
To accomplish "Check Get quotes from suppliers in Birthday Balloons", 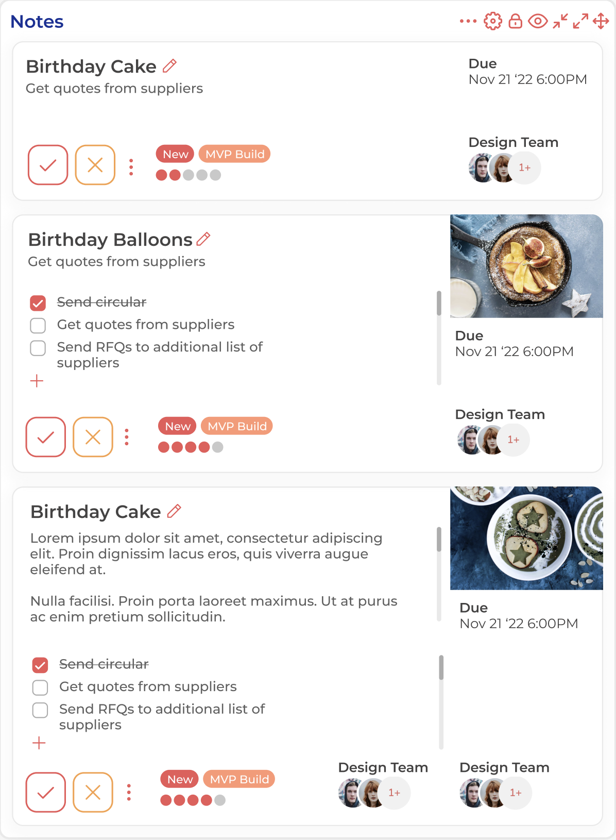I will (38, 325).
